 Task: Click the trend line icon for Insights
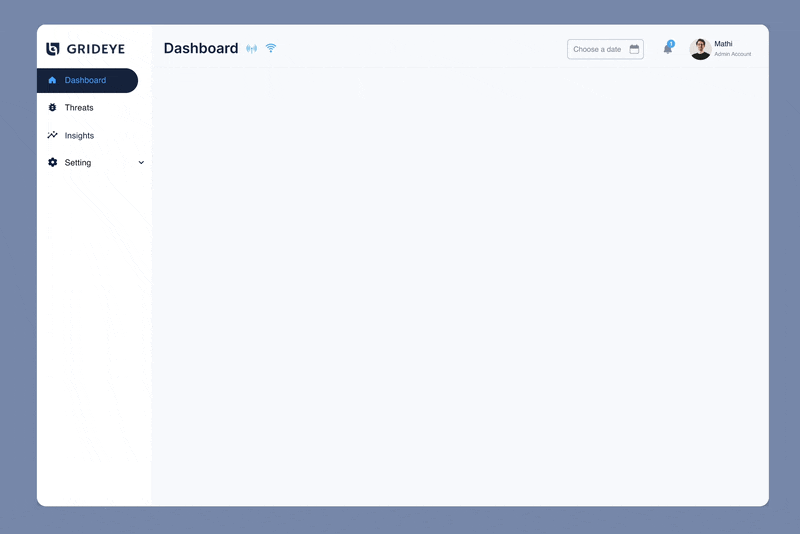[52, 135]
